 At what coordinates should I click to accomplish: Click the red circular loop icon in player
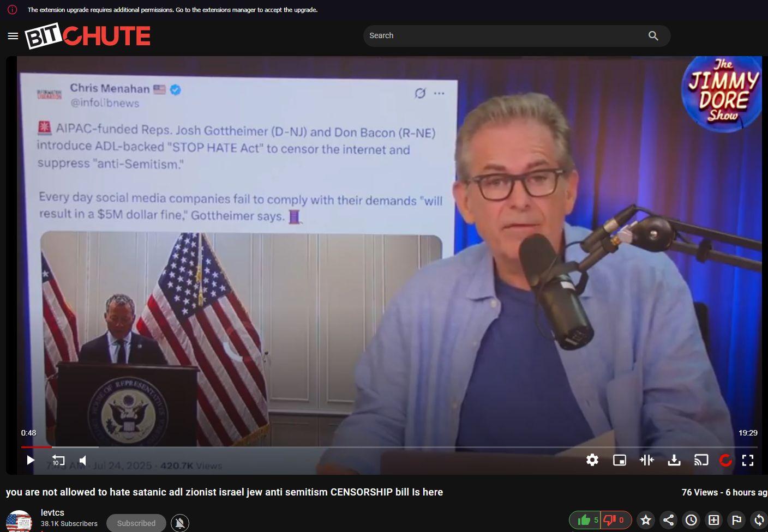(725, 460)
